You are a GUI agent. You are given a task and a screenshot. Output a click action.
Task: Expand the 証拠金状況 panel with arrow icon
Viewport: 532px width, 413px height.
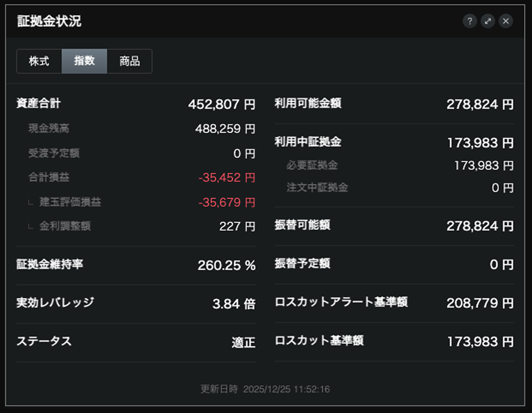[488, 21]
